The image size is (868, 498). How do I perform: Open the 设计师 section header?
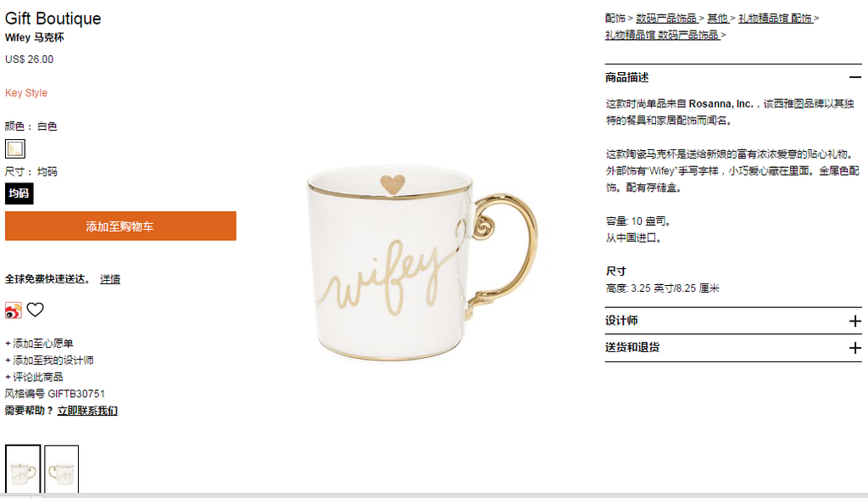[x=733, y=321]
